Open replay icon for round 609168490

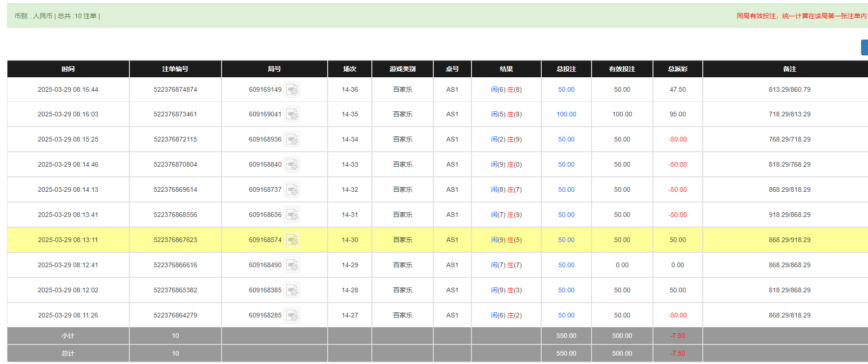(292, 265)
